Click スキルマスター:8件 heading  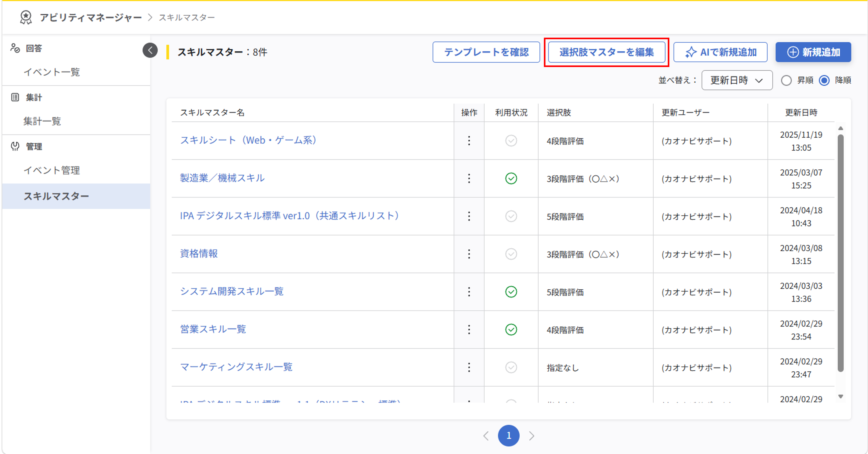tap(222, 52)
